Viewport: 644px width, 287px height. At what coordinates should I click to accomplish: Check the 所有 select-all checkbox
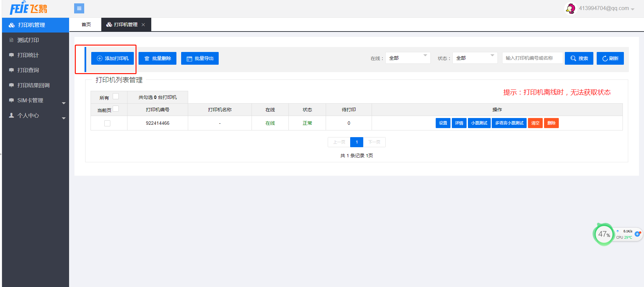(x=116, y=97)
